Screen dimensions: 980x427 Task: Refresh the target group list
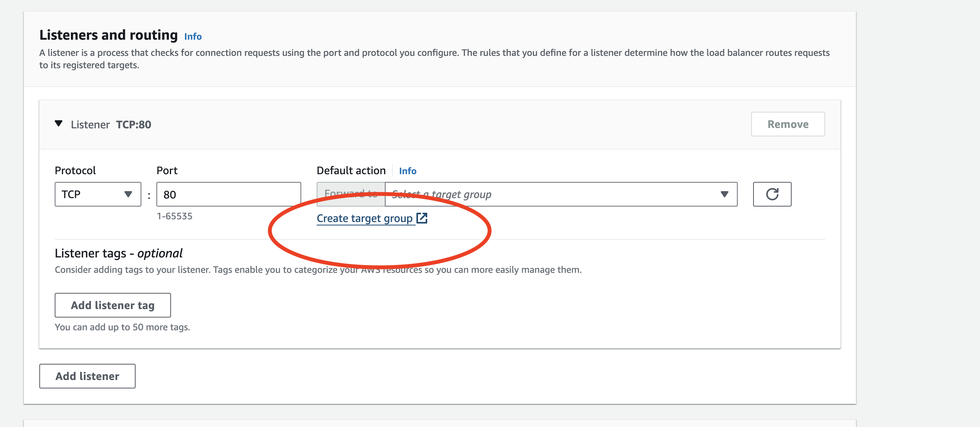coord(772,195)
